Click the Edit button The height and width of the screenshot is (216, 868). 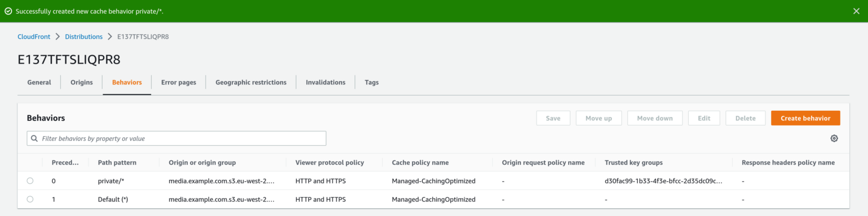click(704, 118)
